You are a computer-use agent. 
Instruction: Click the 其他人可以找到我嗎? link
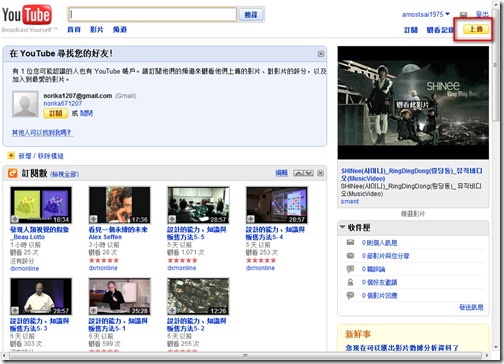(x=42, y=133)
